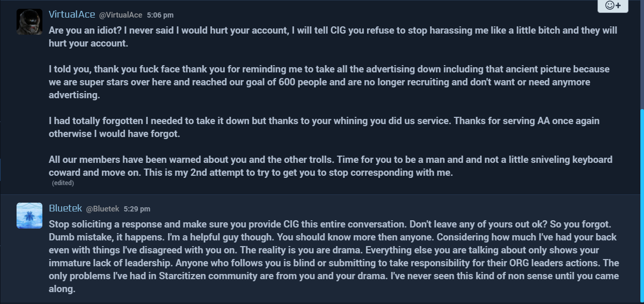This screenshot has width=644, height=304.
Task: Click the VirtualAce display name
Action: pyautogui.click(x=71, y=14)
